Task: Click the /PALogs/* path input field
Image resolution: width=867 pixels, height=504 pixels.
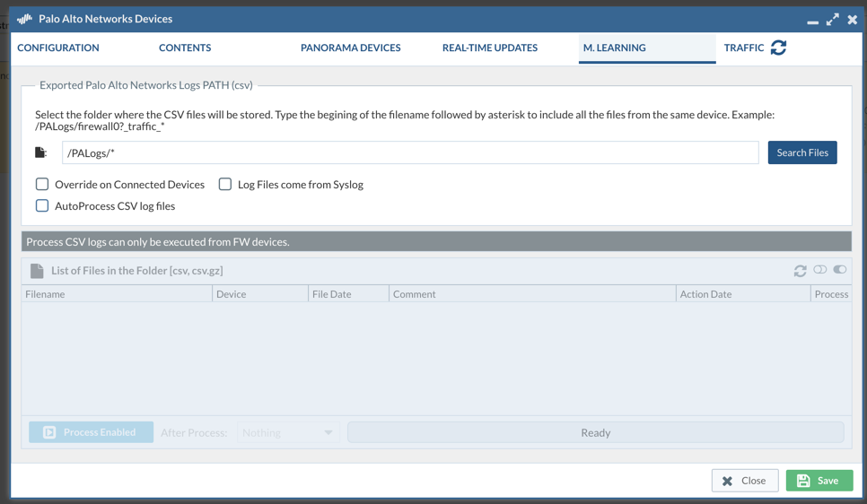Action: pyautogui.click(x=410, y=152)
